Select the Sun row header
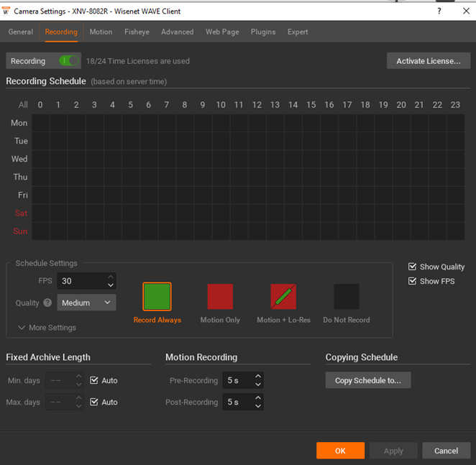Screen dimensions: 476x465 (20, 231)
